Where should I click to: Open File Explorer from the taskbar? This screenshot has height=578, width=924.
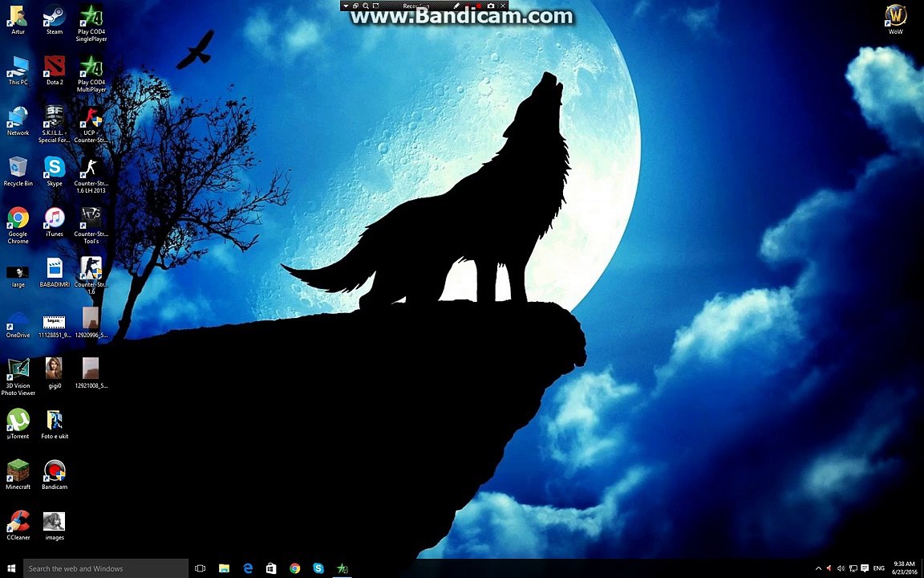tap(224, 568)
